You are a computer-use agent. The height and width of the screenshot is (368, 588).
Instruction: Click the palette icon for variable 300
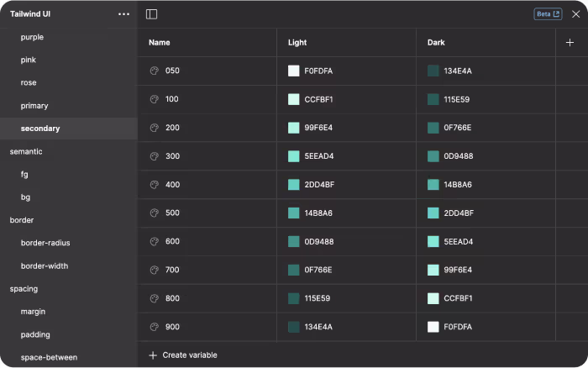[154, 156]
